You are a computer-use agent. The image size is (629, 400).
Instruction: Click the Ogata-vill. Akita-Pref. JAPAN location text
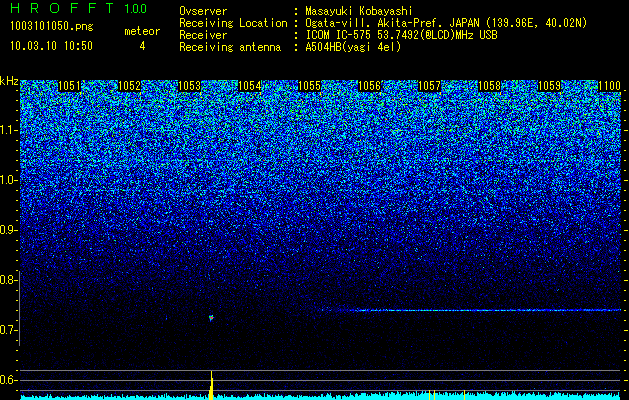tap(446, 23)
